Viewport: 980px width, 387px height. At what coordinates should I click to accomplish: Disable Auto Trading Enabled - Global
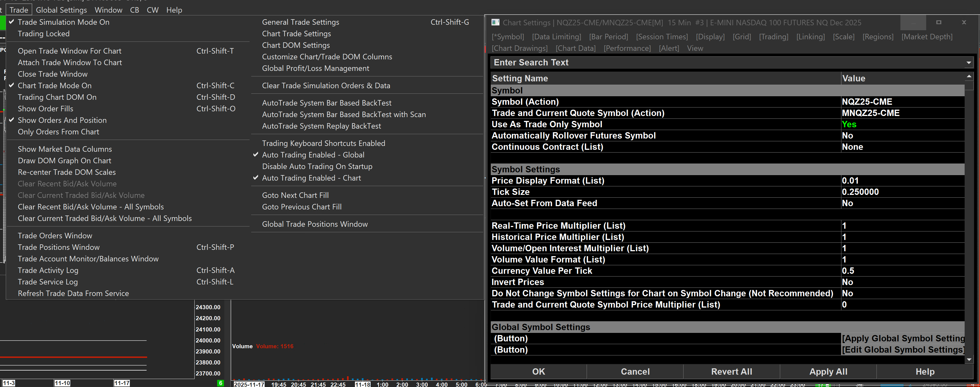tap(313, 155)
